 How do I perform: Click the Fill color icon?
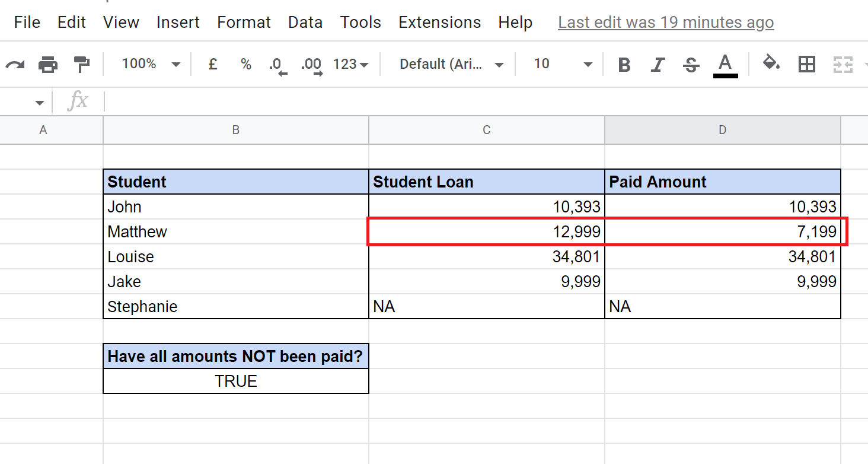coord(771,64)
